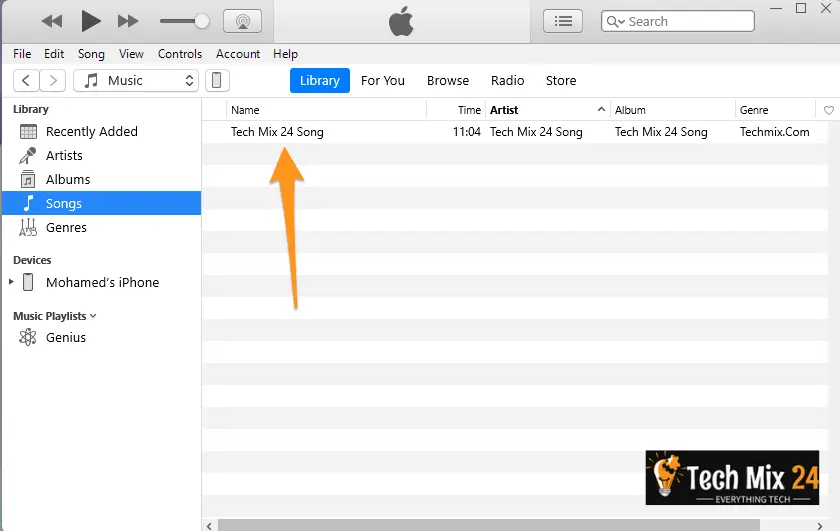Select Albums in the sidebar

pyautogui.click(x=102, y=180)
